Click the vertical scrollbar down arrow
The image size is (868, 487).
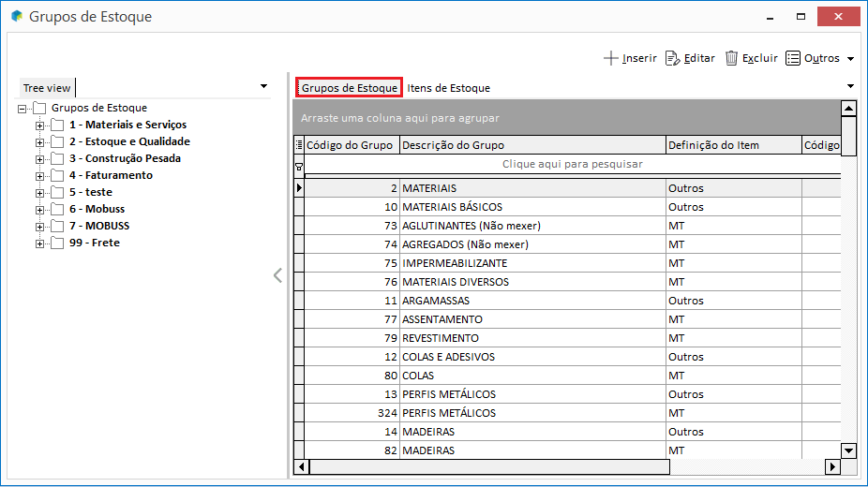pos(848,450)
